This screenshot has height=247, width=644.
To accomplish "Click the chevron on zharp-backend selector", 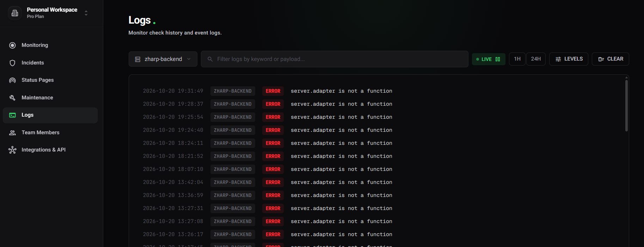I will (189, 59).
